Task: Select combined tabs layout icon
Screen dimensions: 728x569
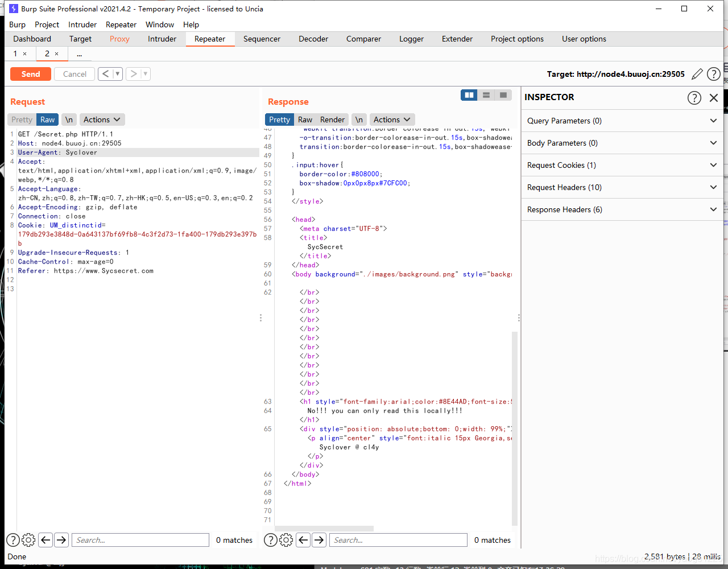Action: (503, 95)
